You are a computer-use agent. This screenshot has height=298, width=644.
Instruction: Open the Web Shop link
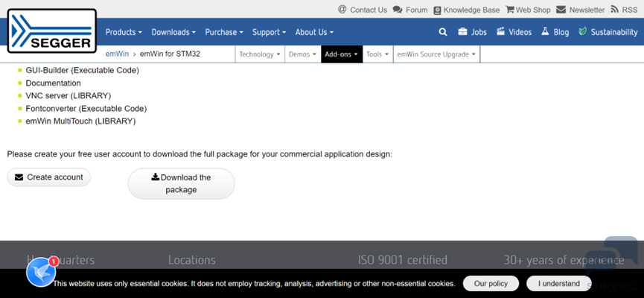533,10
